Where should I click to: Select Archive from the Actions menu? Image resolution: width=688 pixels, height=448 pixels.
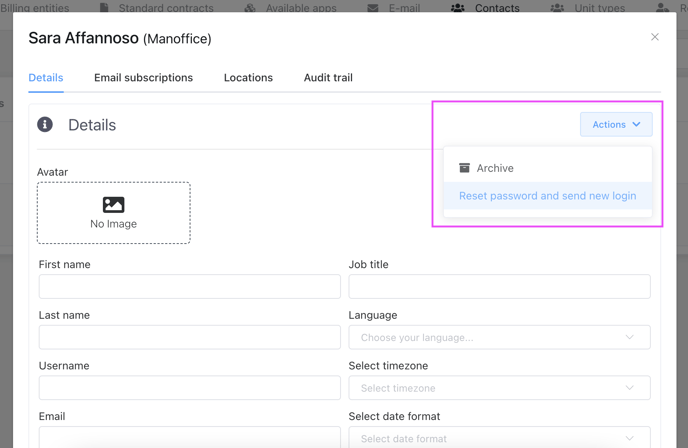coord(495,168)
